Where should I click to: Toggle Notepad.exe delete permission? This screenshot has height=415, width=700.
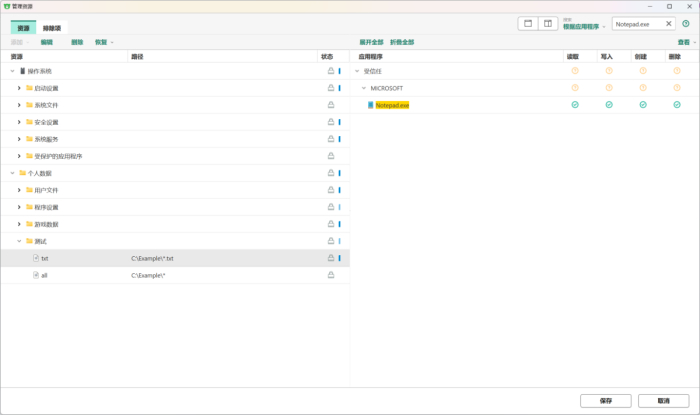click(x=676, y=105)
